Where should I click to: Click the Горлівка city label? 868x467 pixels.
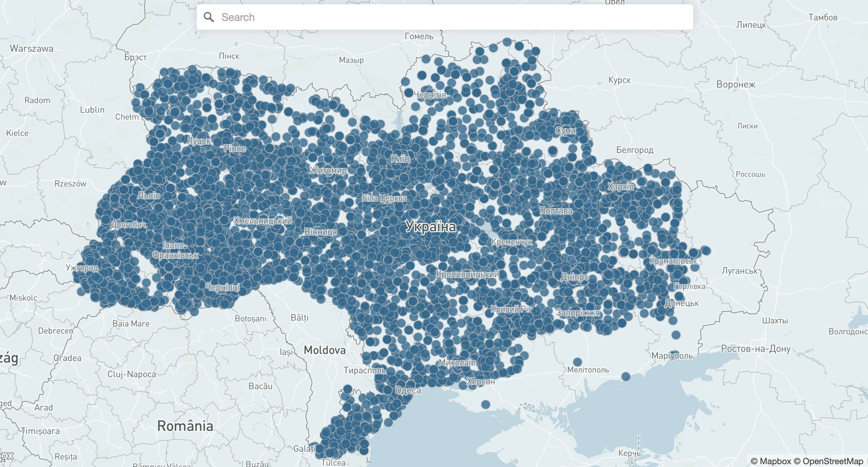click(x=690, y=286)
